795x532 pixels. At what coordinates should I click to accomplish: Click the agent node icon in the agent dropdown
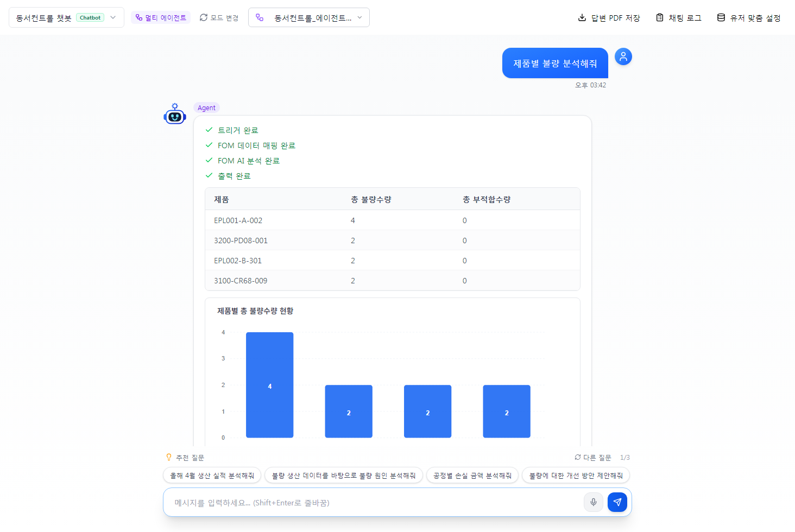(260, 17)
